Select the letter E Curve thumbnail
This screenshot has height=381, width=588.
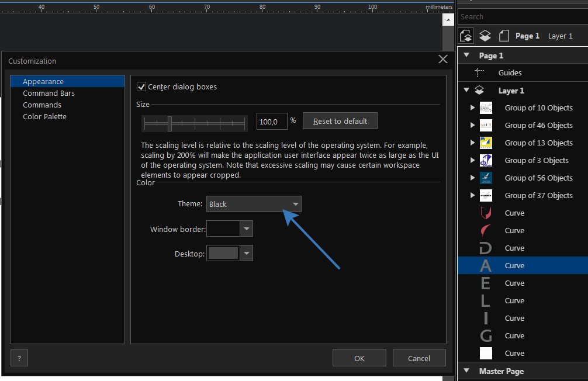[x=486, y=283]
